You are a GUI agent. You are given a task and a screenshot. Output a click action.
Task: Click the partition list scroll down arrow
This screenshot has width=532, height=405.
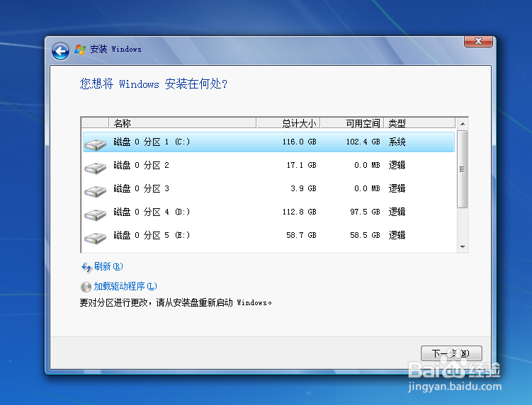tap(463, 247)
